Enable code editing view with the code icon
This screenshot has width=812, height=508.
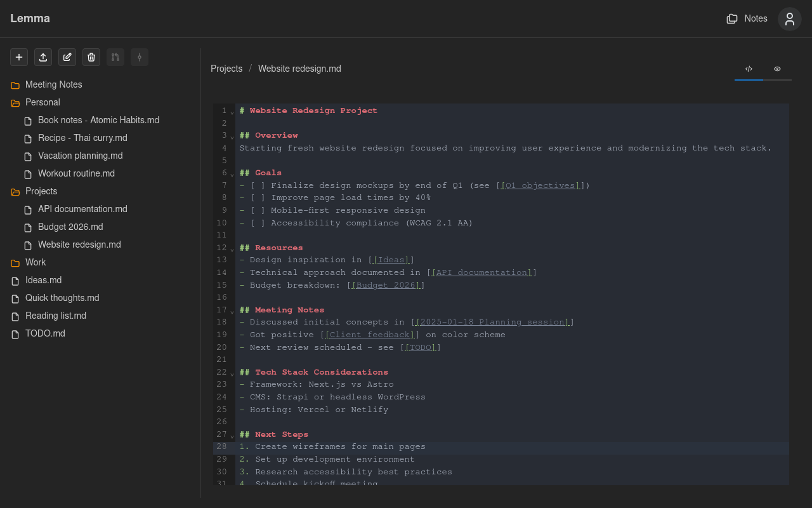coord(749,69)
